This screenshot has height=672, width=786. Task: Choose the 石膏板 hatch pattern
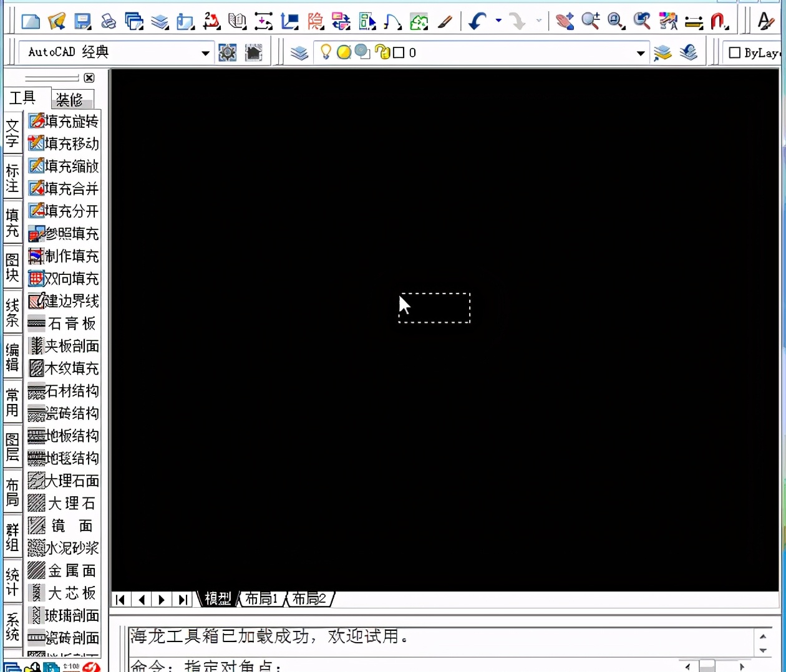pyautogui.click(x=64, y=323)
